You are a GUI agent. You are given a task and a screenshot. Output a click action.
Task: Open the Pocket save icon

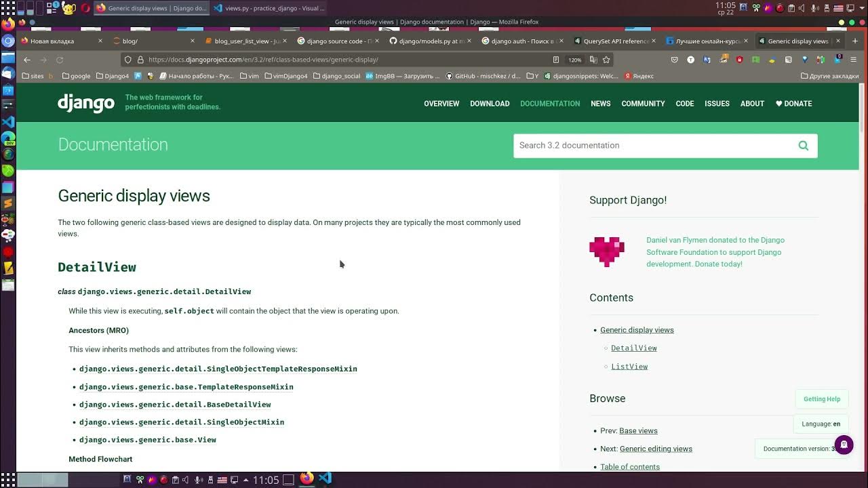point(674,60)
